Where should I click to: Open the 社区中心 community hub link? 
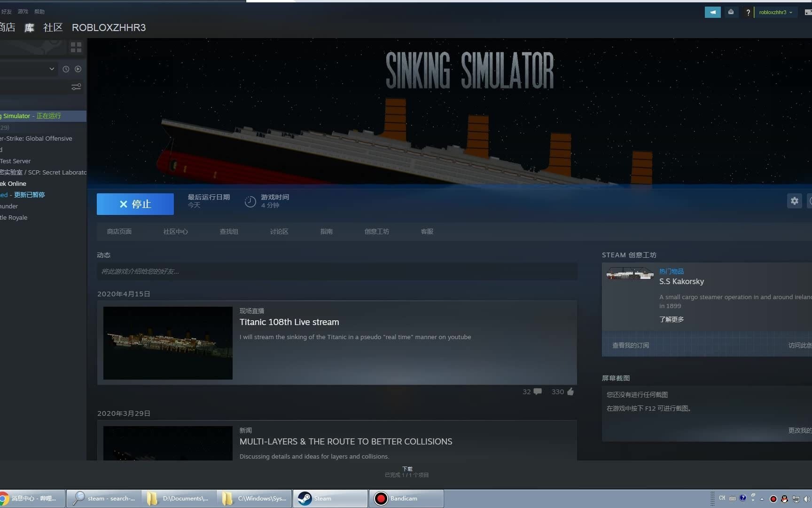click(x=176, y=231)
